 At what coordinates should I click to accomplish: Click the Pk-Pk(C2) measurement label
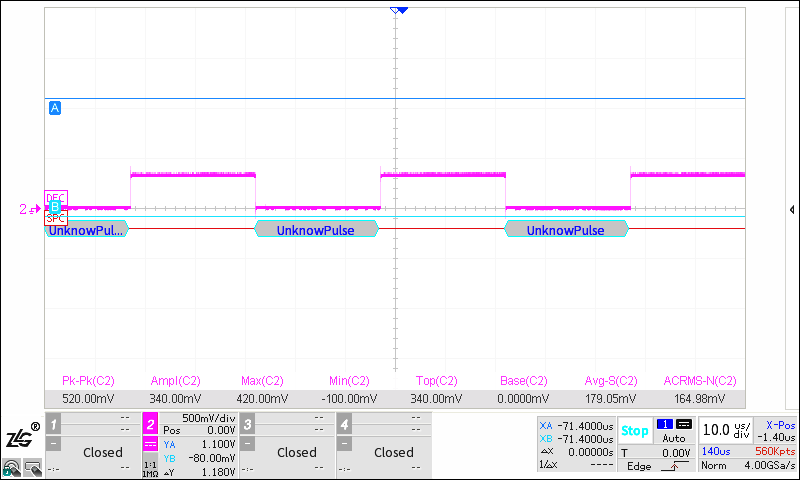(88, 381)
